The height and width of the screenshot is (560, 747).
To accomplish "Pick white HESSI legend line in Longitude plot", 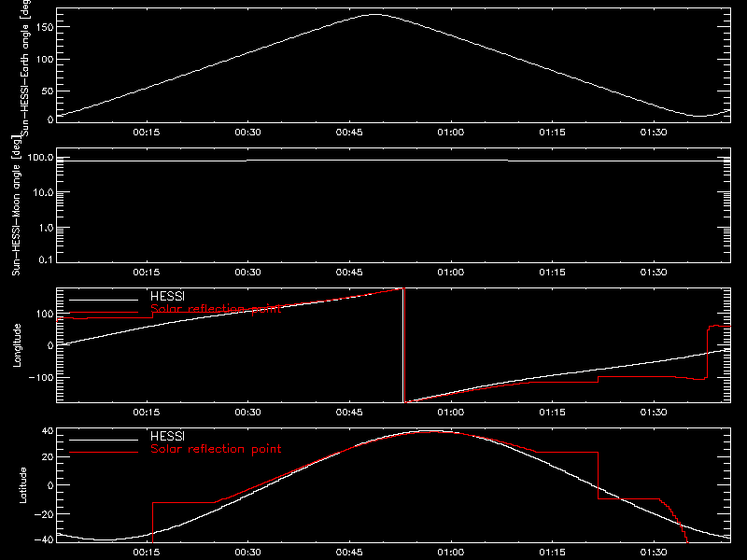I will [104, 300].
